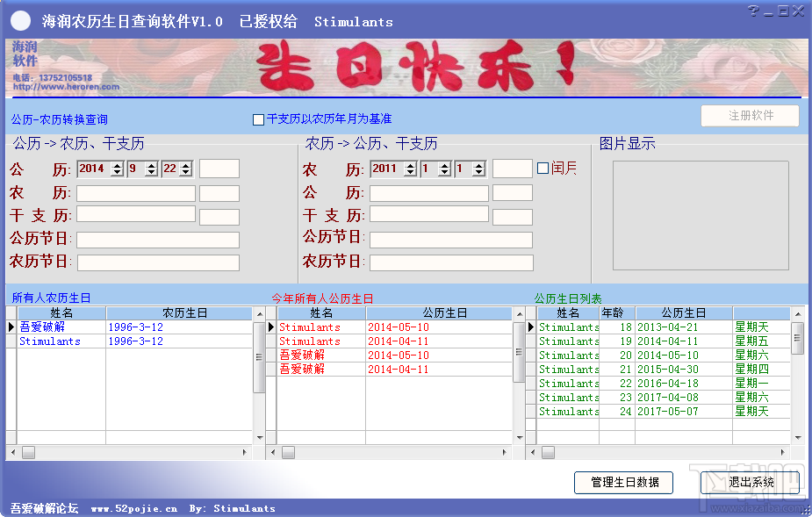Image resolution: width=812 pixels, height=517 pixels.
Task: Click 管理生日数据 button
Action: [624, 482]
